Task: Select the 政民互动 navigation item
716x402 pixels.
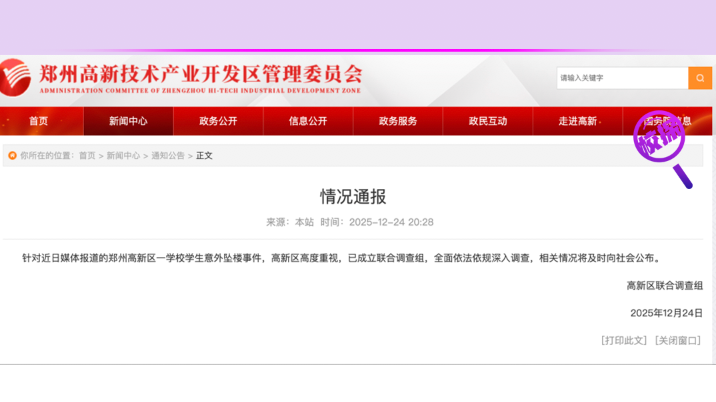Action: 488,121
